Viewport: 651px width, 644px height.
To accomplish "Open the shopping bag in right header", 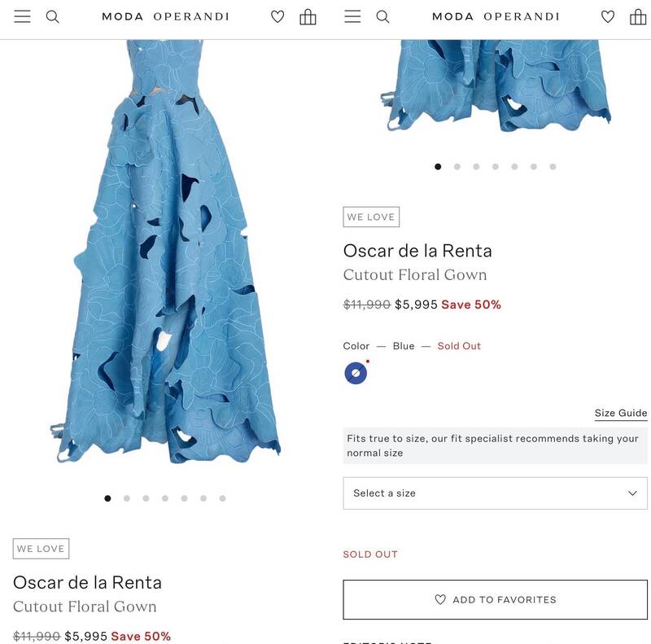I will point(638,16).
